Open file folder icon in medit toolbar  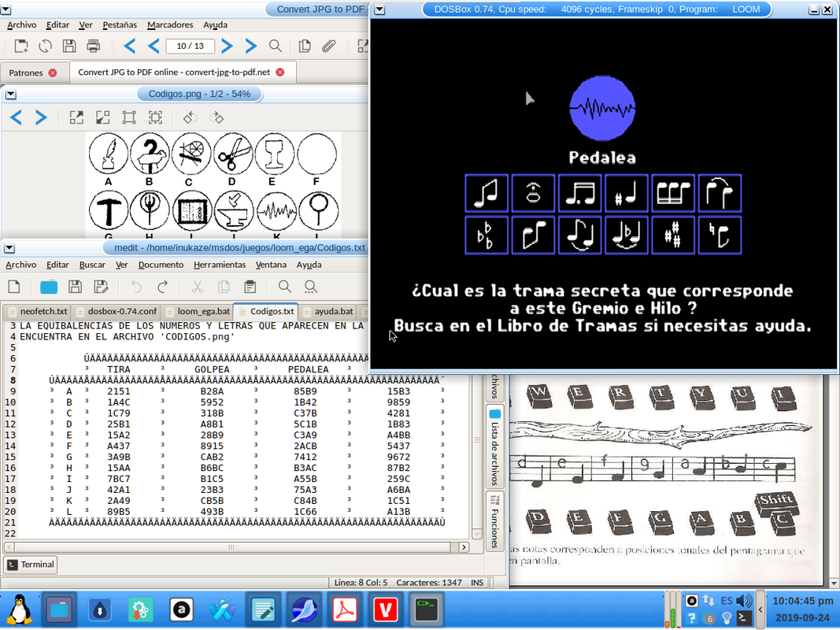pyautogui.click(x=49, y=287)
